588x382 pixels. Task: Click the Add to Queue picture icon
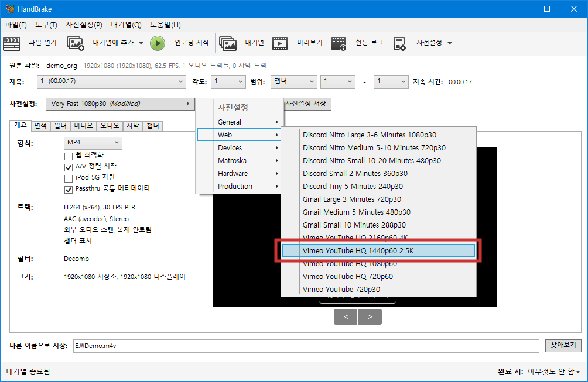click(x=76, y=43)
